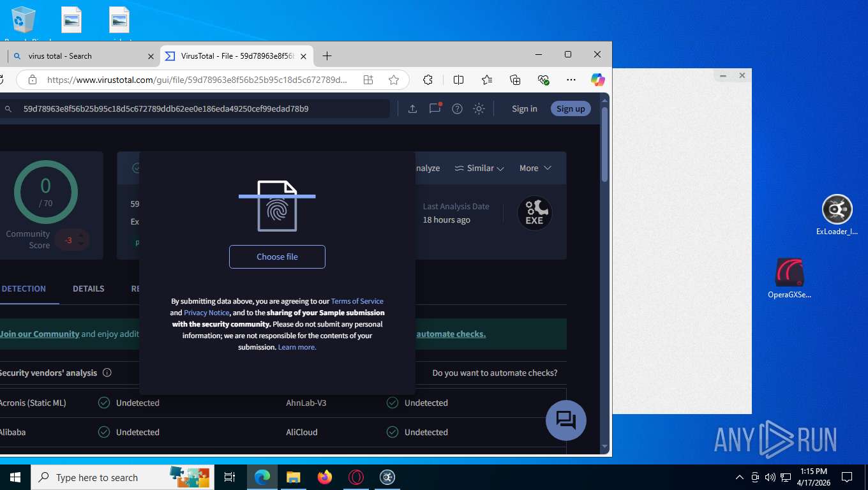Click the Edge address bar URL
The image size is (868, 490).
click(197, 80)
